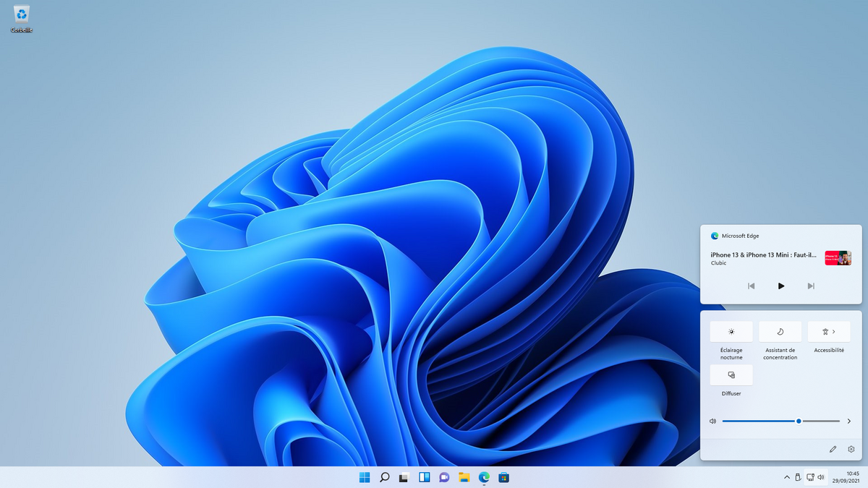This screenshot has width=868, height=488.
Task: Open Windows Search
Action: (x=385, y=477)
